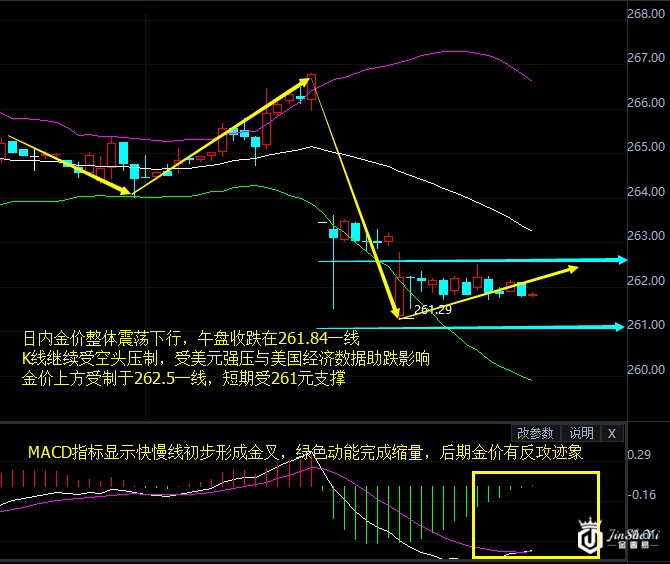The height and width of the screenshot is (564, 670).
Task: Click the 改参数 button on MACD panel
Action: 535,433
